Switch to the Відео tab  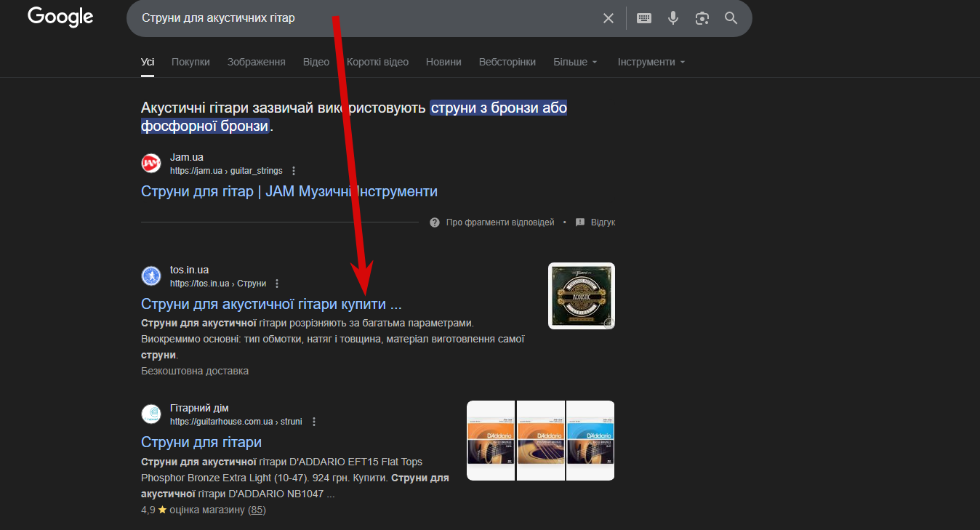[x=316, y=62]
